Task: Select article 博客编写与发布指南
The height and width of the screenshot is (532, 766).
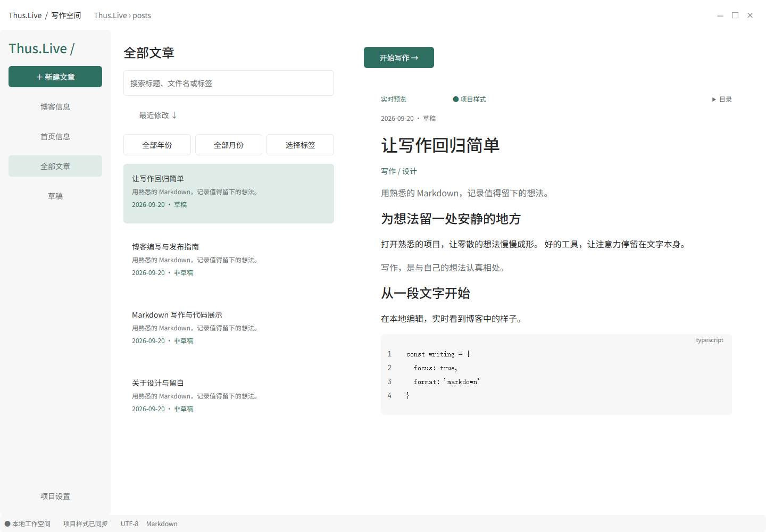Action: pyautogui.click(x=229, y=262)
